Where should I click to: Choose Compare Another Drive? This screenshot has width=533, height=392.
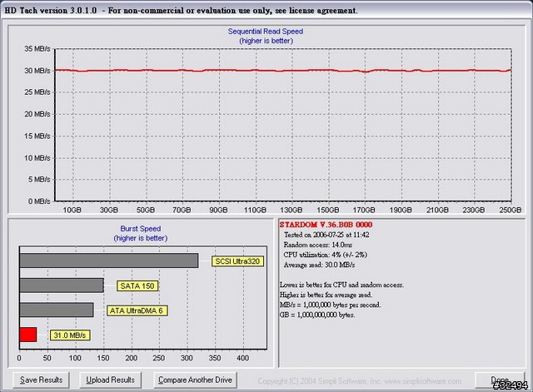(x=195, y=380)
